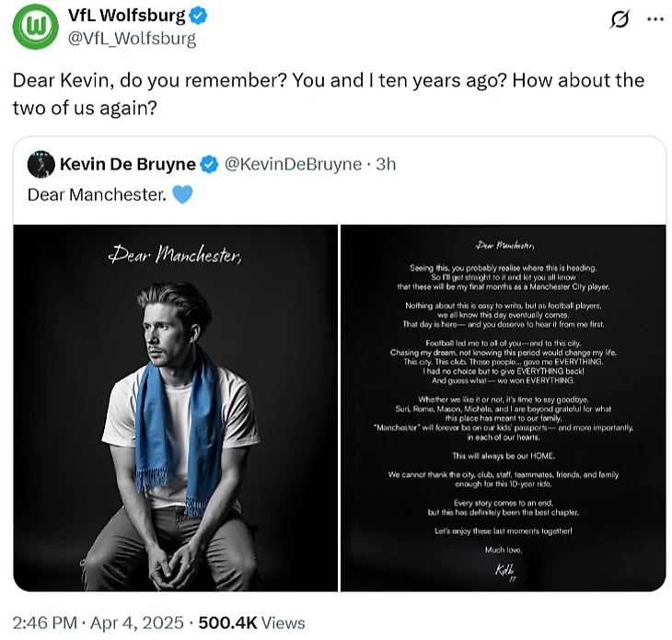Click the Grok slashed-circle icon

620,19
